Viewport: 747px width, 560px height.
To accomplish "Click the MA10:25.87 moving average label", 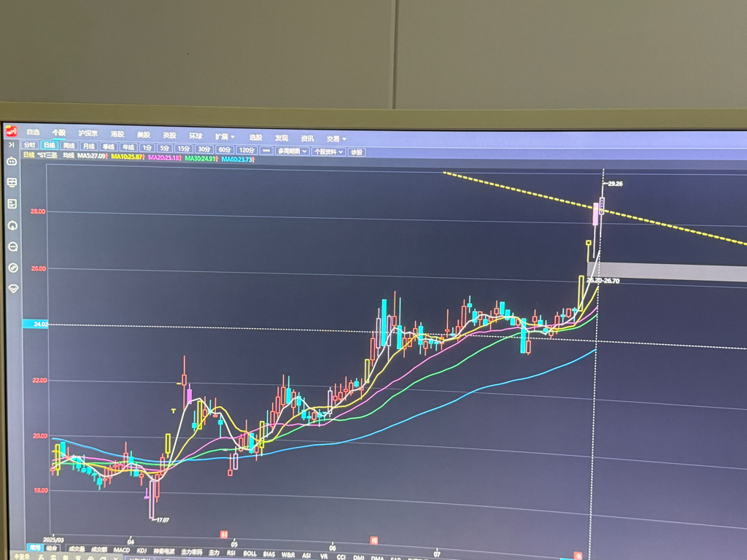I will [x=128, y=157].
